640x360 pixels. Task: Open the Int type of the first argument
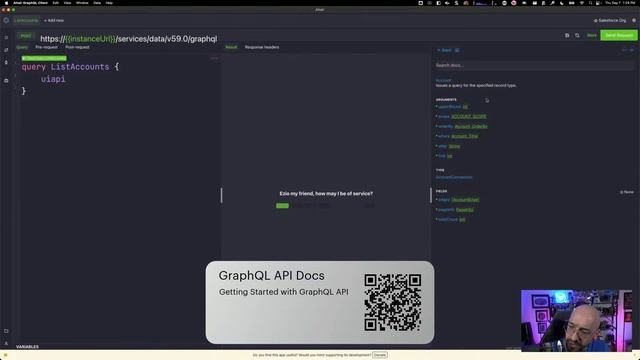click(449, 156)
